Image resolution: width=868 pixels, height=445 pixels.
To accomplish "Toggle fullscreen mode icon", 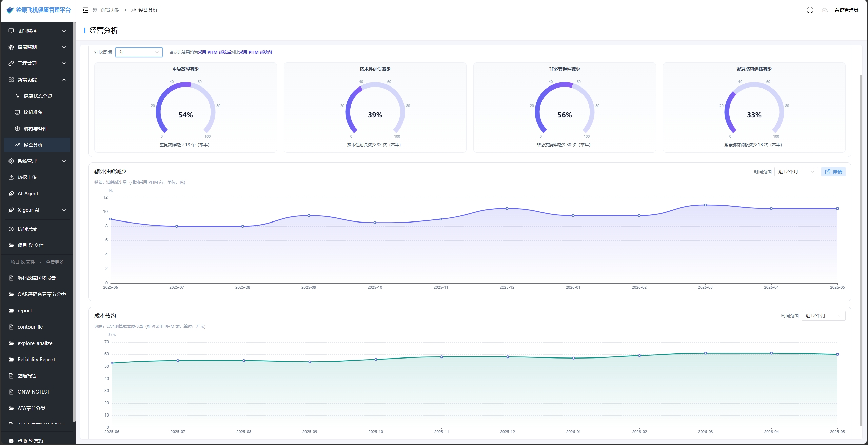I will [810, 10].
